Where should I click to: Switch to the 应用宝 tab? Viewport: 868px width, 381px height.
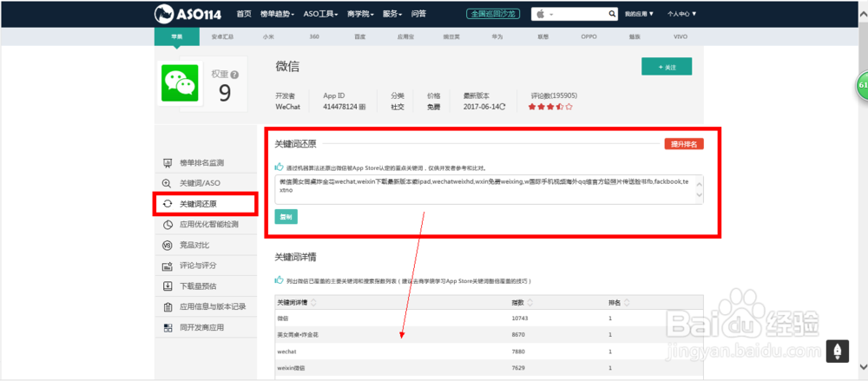(x=405, y=36)
